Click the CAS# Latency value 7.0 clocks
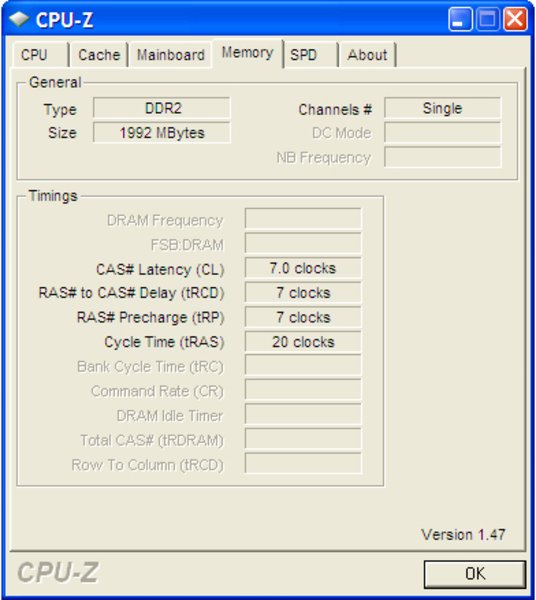Image resolution: width=536 pixels, height=600 pixels. [303, 268]
